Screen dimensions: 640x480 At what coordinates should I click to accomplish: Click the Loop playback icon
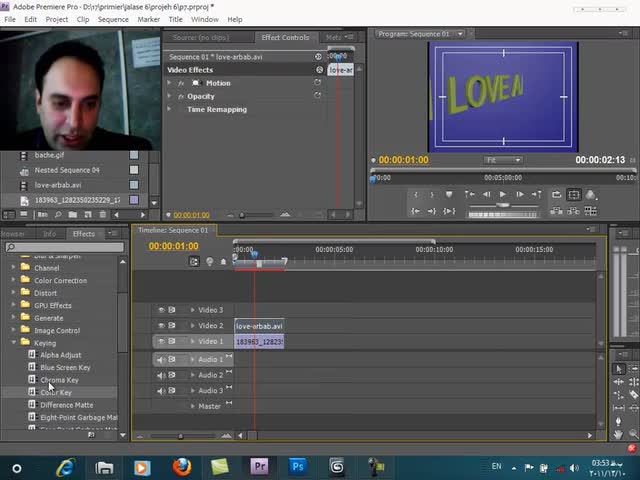point(555,194)
